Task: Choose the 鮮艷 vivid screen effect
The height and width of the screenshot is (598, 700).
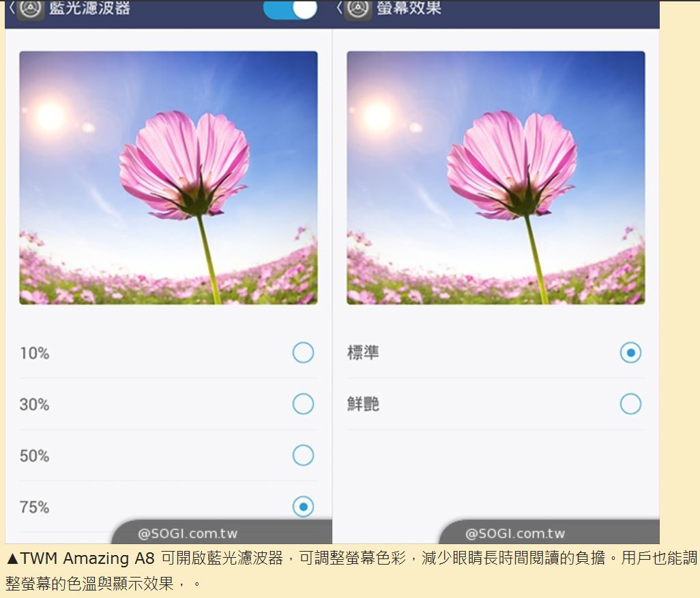Action: click(631, 404)
